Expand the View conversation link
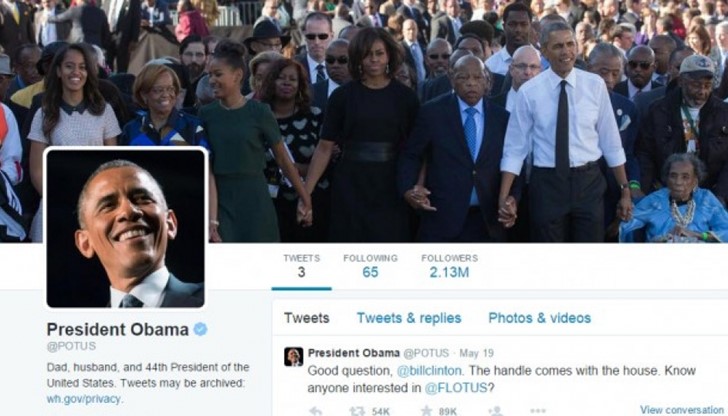This screenshot has height=416, width=728. (x=682, y=410)
